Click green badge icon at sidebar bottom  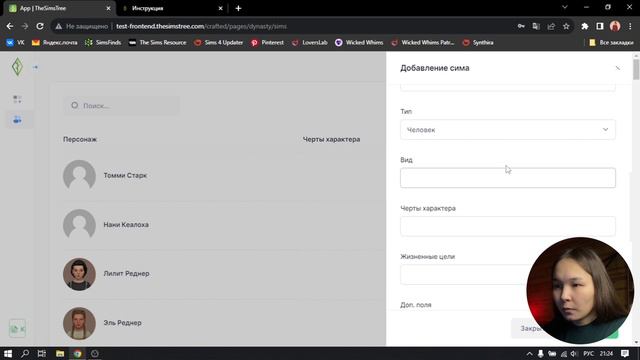point(17,329)
